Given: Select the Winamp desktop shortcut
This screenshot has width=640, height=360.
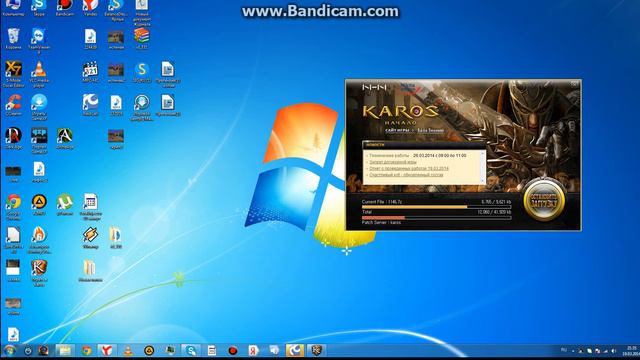Looking at the screenshot, I should click(x=90, y=238).
